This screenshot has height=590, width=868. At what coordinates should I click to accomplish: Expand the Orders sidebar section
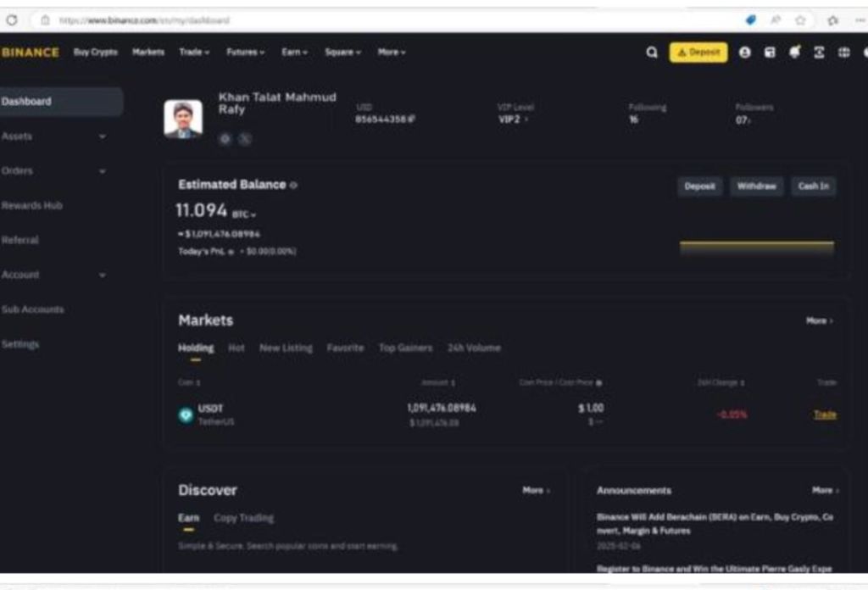coord(103,171)
